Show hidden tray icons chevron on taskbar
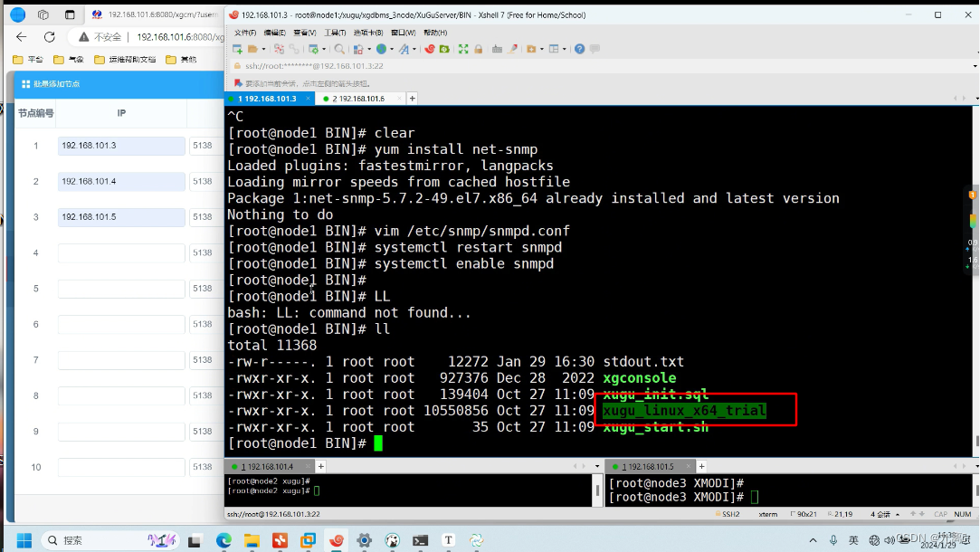980x552 pixels. point(813,540)
